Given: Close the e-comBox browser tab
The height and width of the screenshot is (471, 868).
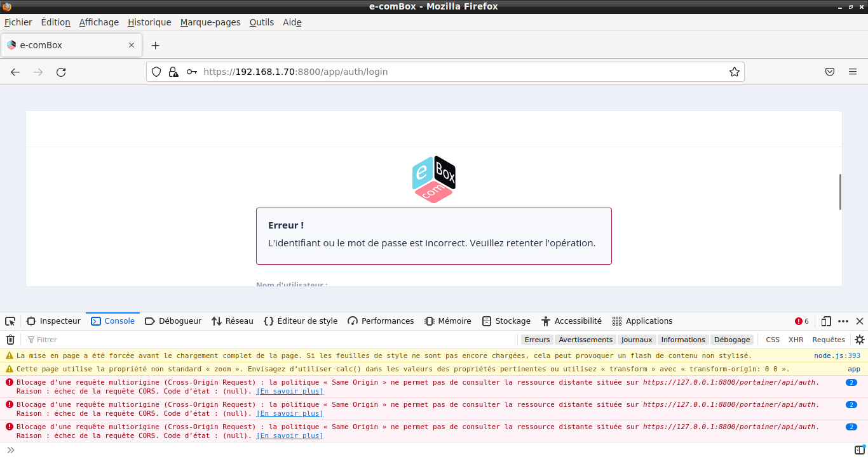Looking at the screenshot, I should pyautogui.click(x=132, y=45).
